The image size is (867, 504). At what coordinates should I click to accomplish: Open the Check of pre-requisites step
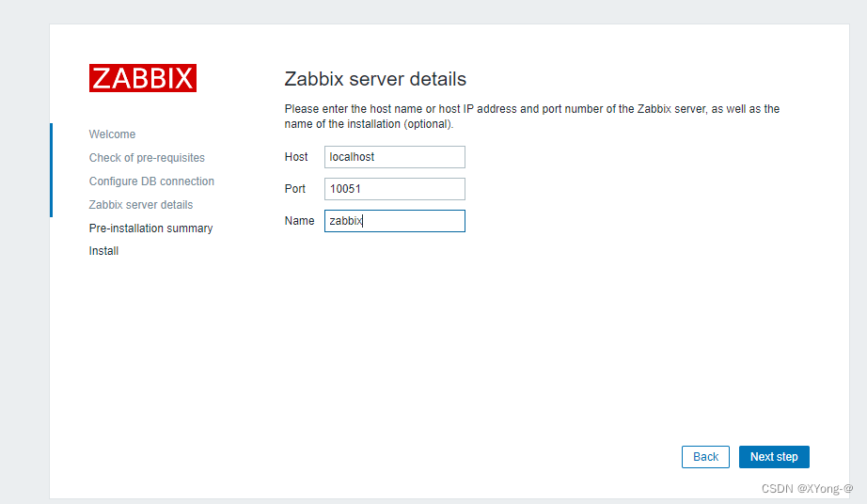tap(147, 158)
